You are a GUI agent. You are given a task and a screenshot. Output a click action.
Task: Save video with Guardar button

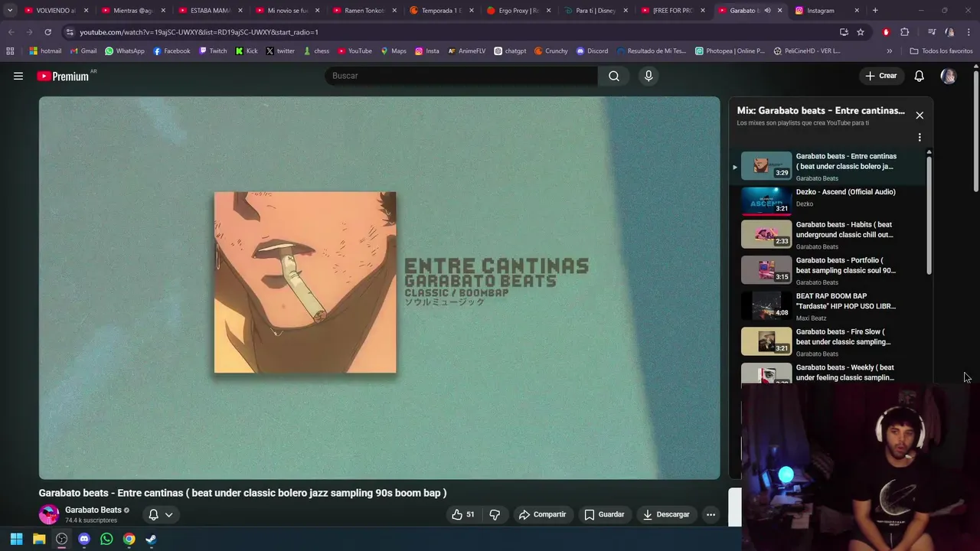coord(604,514)
